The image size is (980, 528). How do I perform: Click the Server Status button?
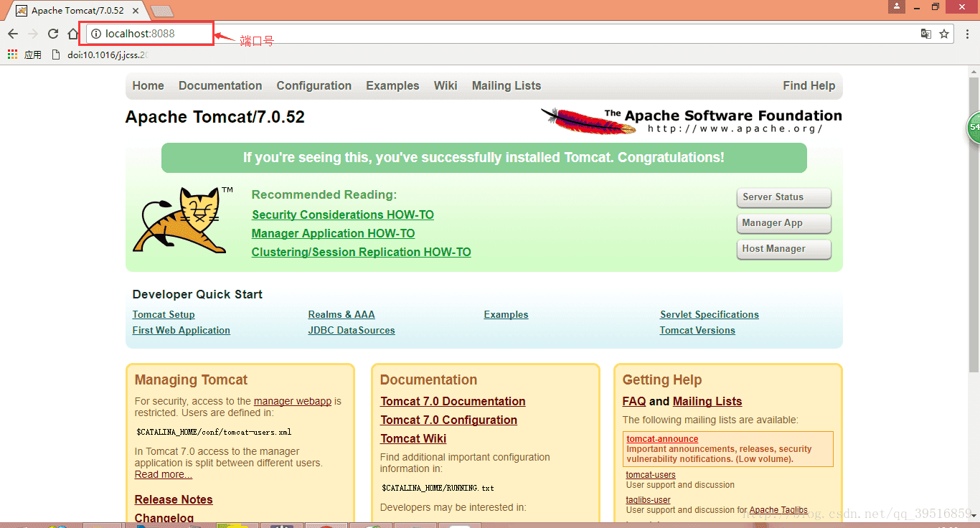coord(783,197)
